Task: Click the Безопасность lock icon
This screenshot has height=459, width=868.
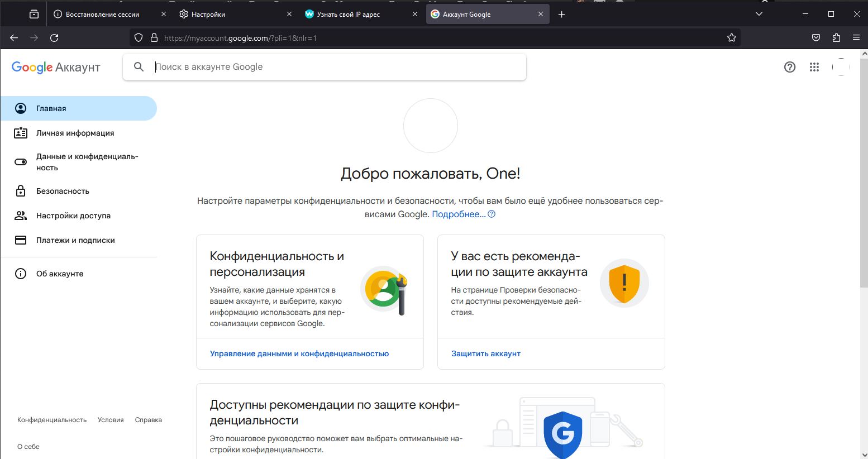Action: [21, 191]
